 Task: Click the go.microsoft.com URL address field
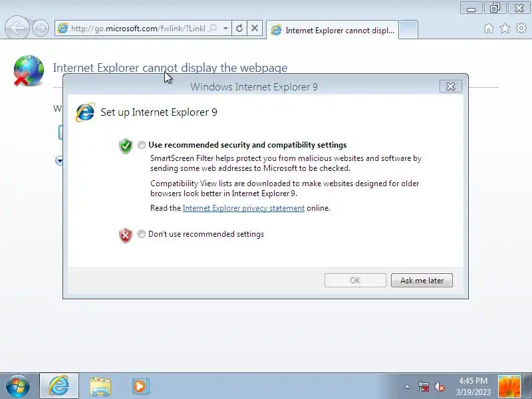pyautogui.click(x=138, y=28)
